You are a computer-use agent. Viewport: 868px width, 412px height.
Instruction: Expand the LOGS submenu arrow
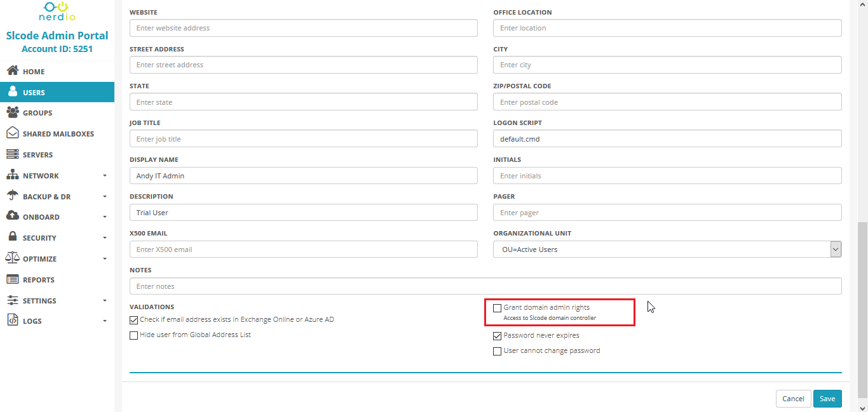coord(105,321)
